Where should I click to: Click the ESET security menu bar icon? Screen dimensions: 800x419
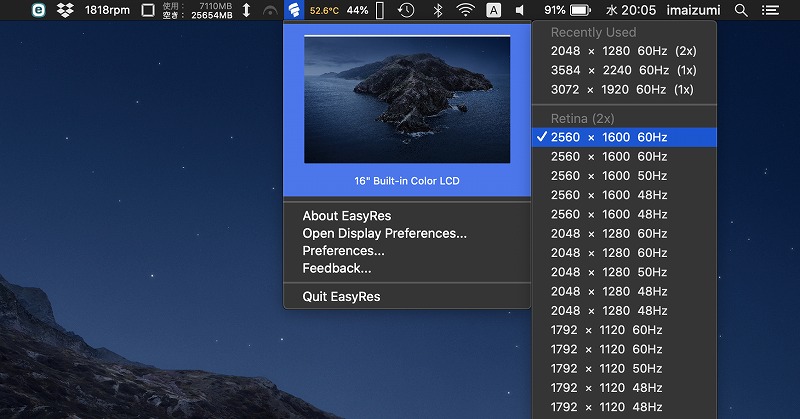coord(38,10)
